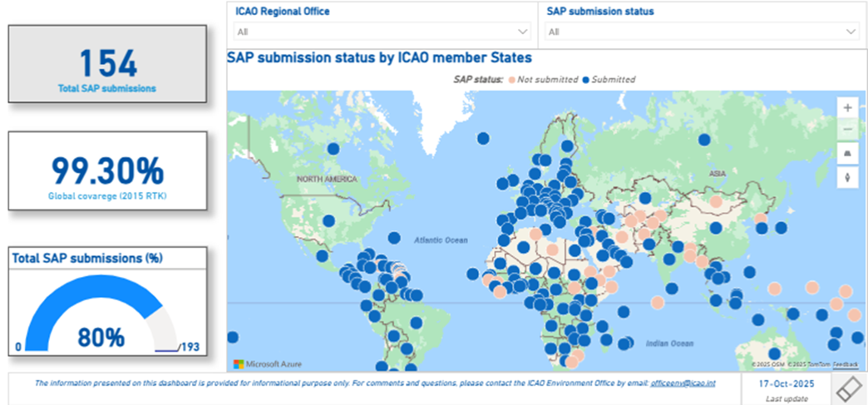
Task: Click the blue Submitted legend marker
Action: click(x=584, y=80)
